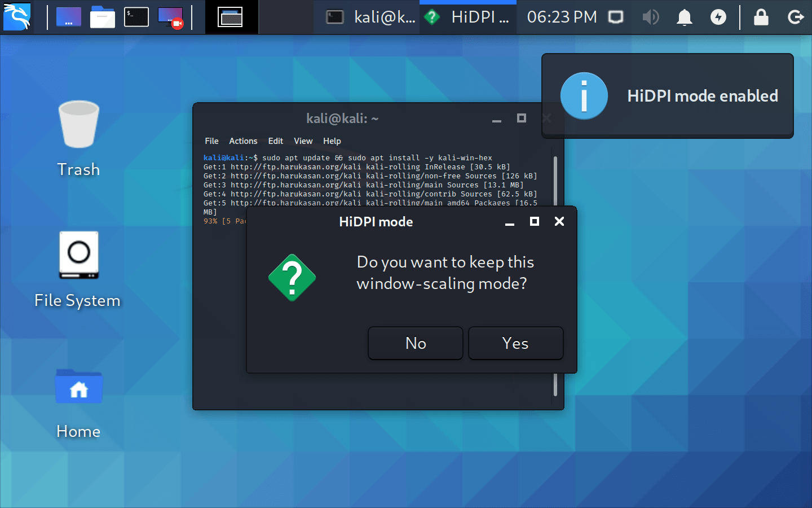The image size is (812, 508).
Task: Open the Kali dragon applications menu
Action: tap(17, 17)
